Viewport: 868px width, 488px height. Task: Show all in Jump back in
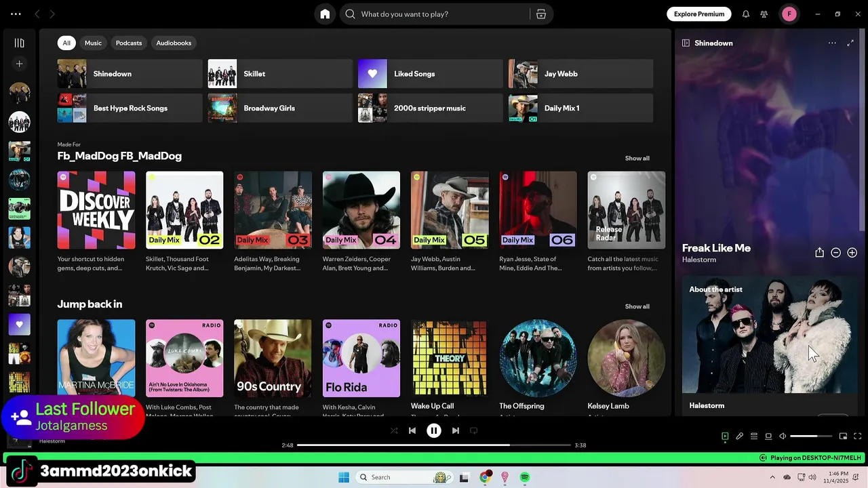point(637,306)
